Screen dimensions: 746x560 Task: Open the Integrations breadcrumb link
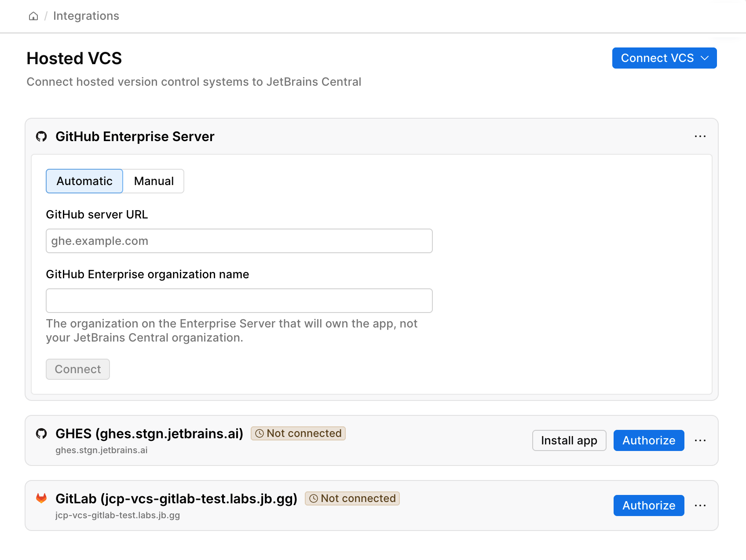click(86, 16)
